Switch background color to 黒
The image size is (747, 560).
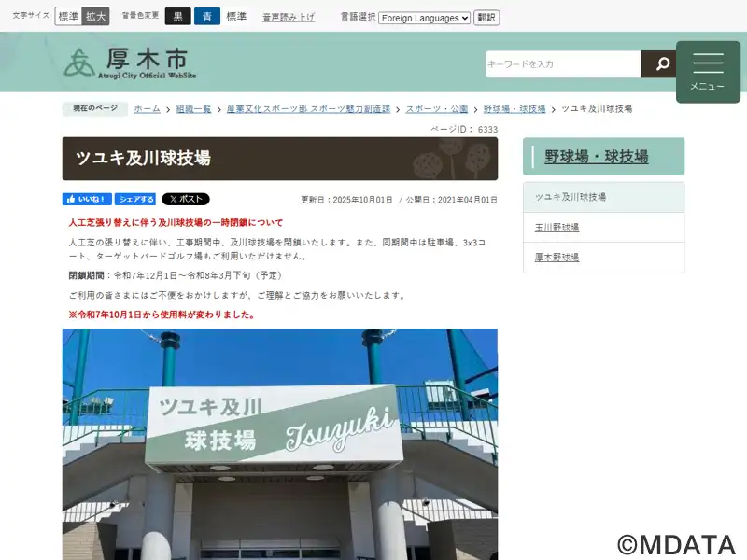177,17
